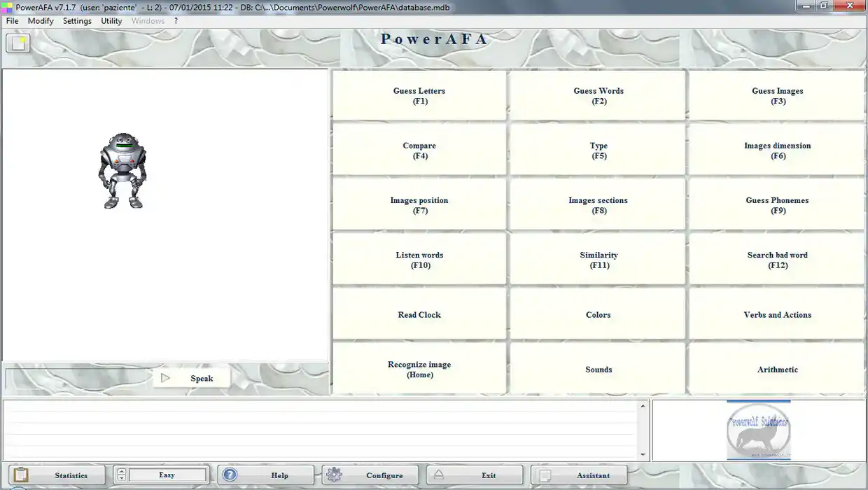
Task: Click the Help button
Action: [265, 475]
